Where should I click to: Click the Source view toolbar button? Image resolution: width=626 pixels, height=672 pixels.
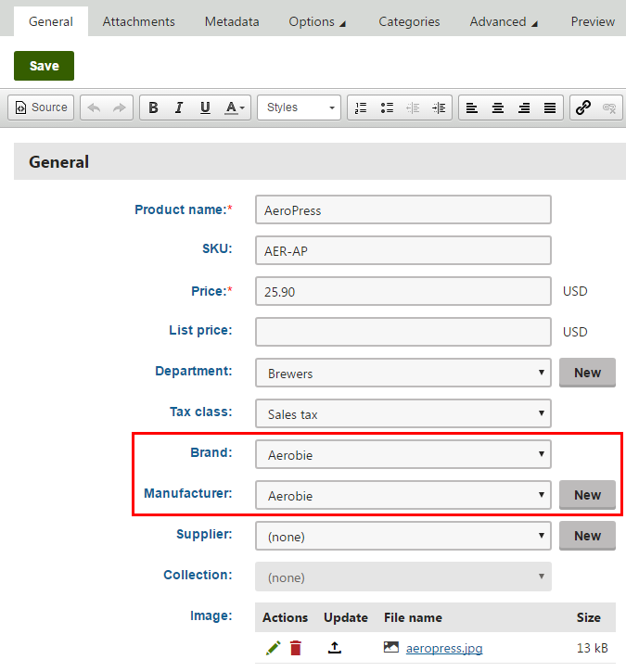41,108
